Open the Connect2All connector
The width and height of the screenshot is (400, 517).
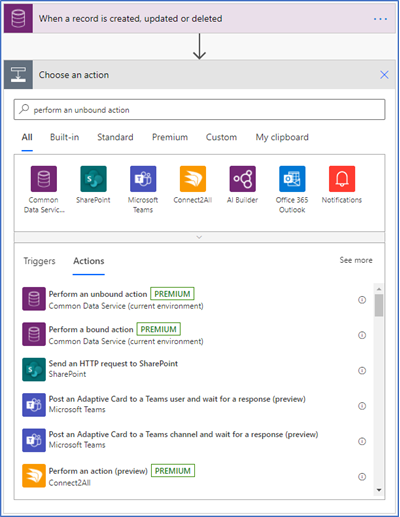tap(193, 179)
